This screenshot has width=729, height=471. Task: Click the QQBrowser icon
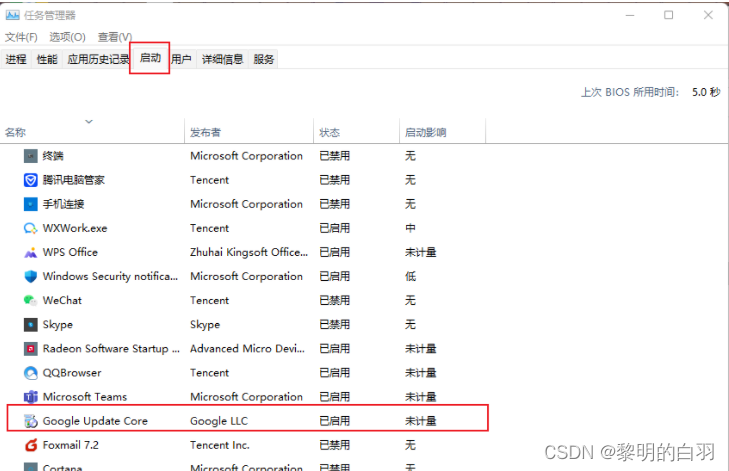coord(30,373)
